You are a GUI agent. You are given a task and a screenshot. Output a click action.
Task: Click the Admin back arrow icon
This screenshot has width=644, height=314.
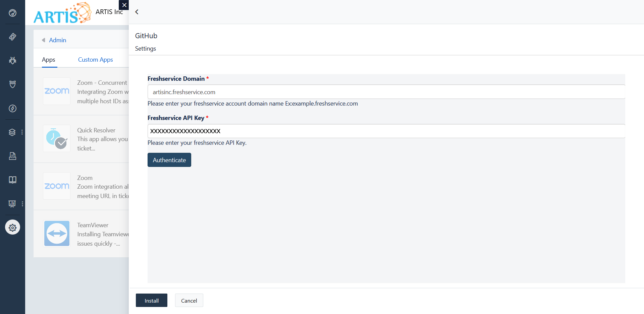point(43,40)
